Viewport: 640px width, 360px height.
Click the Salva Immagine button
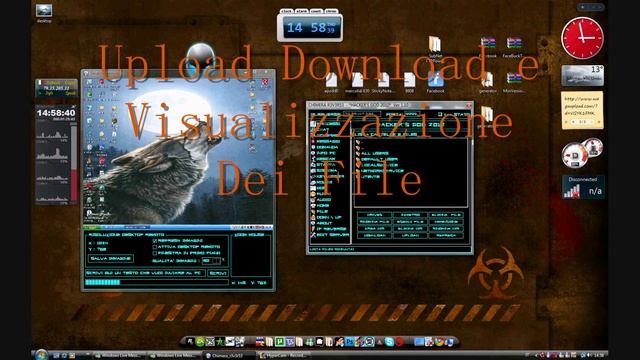tap(111, 259)
